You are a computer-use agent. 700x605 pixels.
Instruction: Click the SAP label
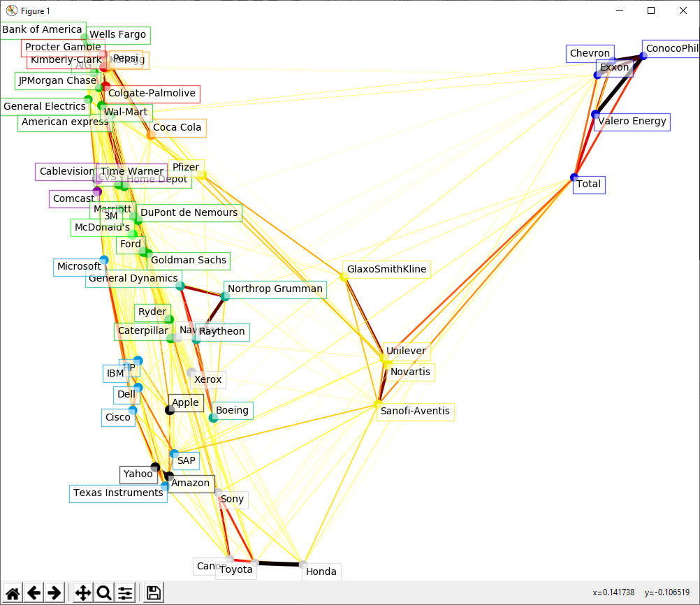click(187, 461)
